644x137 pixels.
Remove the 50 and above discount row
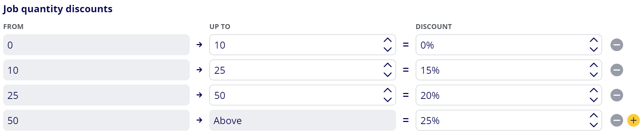point(616,120)
